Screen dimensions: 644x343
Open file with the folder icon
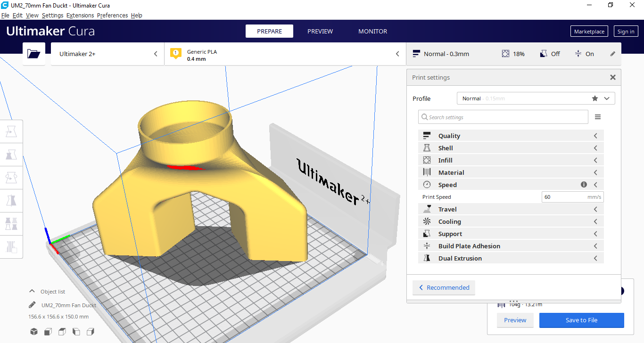coord(34,54)
